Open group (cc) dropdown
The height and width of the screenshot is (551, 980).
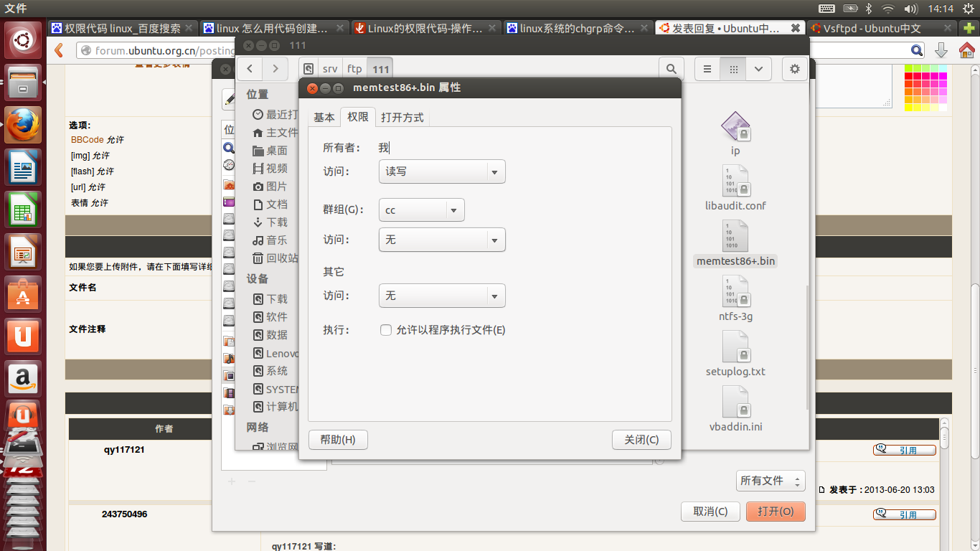422,210
